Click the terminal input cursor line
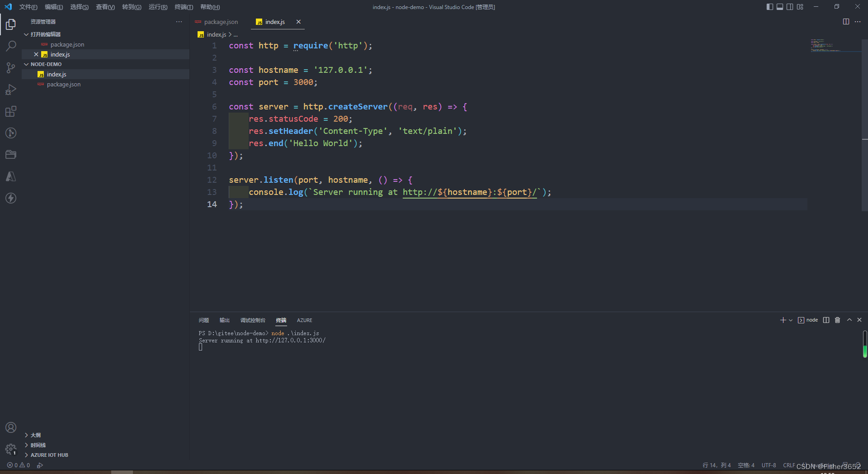Image resolution: width=868 pixels, height=474 pixels. point(200,347)
